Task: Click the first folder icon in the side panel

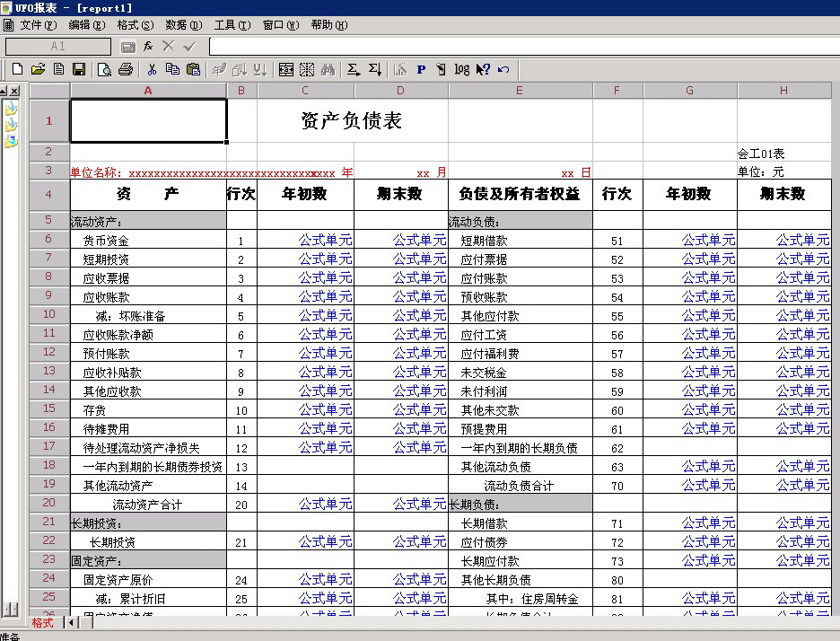Action: [x=11, y=109]
